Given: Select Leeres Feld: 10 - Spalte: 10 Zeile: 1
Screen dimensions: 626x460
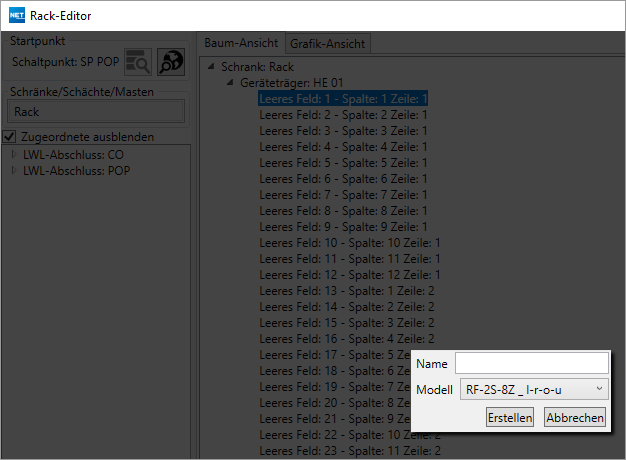Looking at the screenshot, I should pos(349,242).
